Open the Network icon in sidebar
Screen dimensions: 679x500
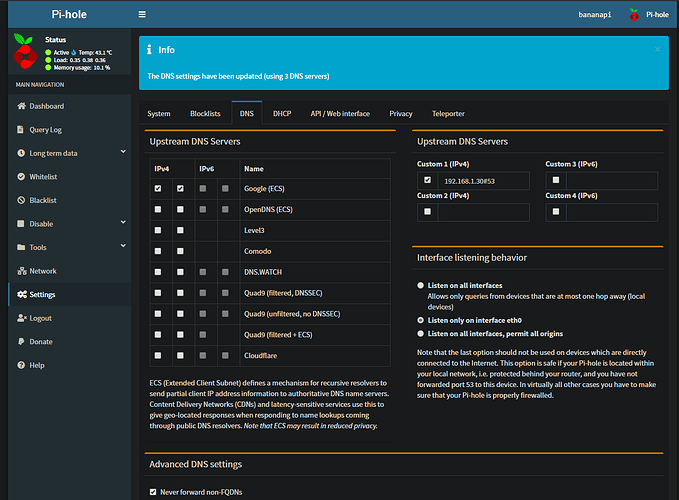(22, 271)
